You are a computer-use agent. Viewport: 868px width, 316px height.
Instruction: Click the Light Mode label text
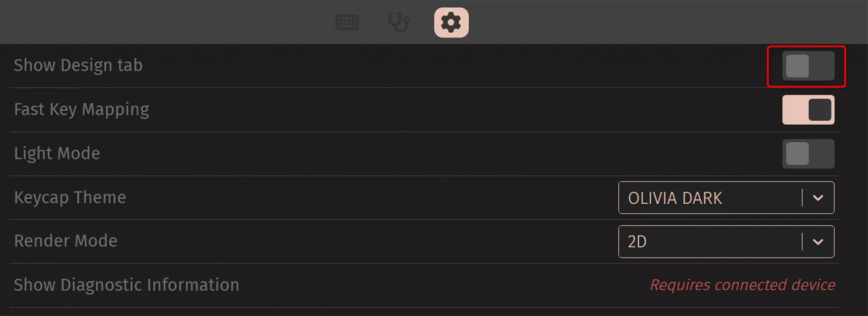coord(57,153)
